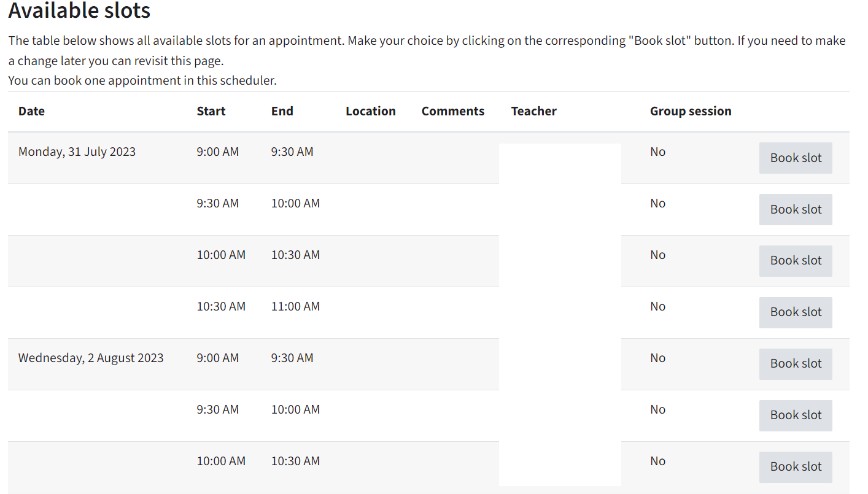Screen dimensions: 868x494
Task: Click the 'book one appointment' notice text
Action: tap(143, 80)
